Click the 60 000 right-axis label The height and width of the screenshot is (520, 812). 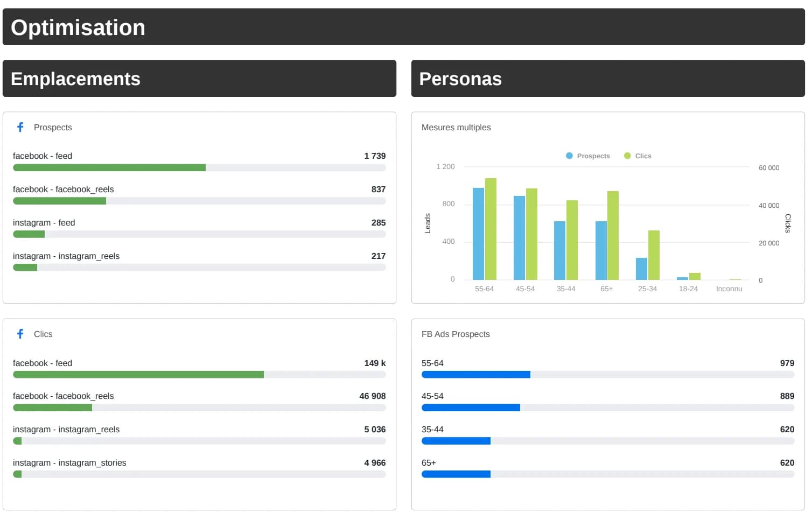(x=769, y=168)
